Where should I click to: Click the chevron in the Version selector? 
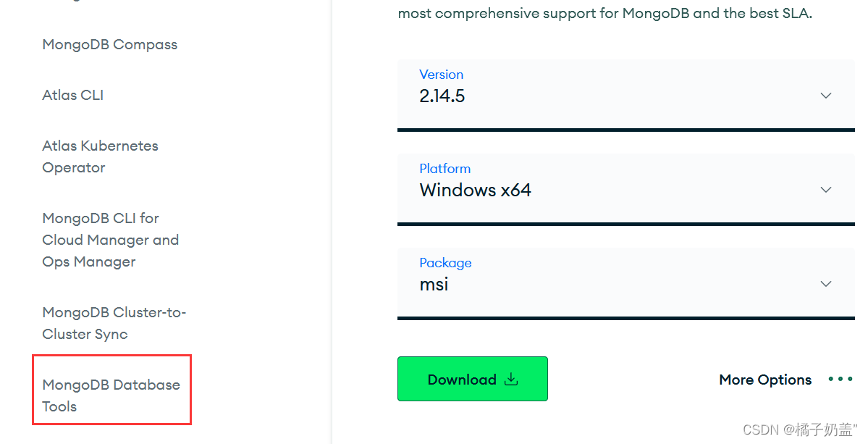(825, 95)
